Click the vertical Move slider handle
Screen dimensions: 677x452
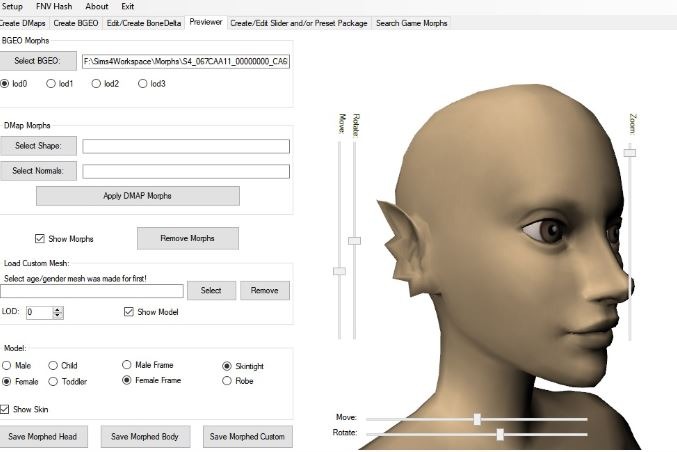tap(339, 271)
